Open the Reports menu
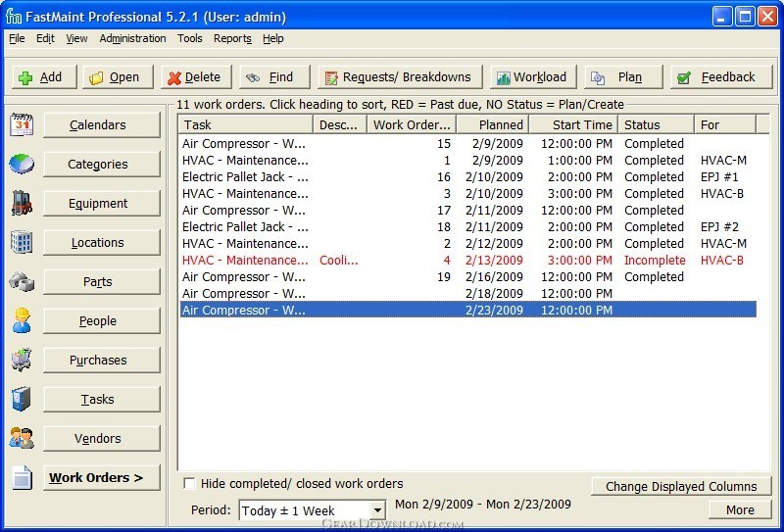Screen dimensions: 784x532 pos(232,38)
